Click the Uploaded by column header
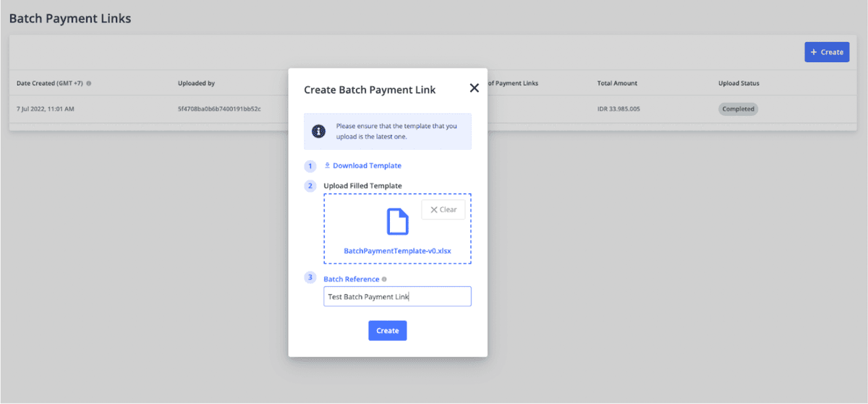This screenshot has width=868, height=404. pos(196,83)
